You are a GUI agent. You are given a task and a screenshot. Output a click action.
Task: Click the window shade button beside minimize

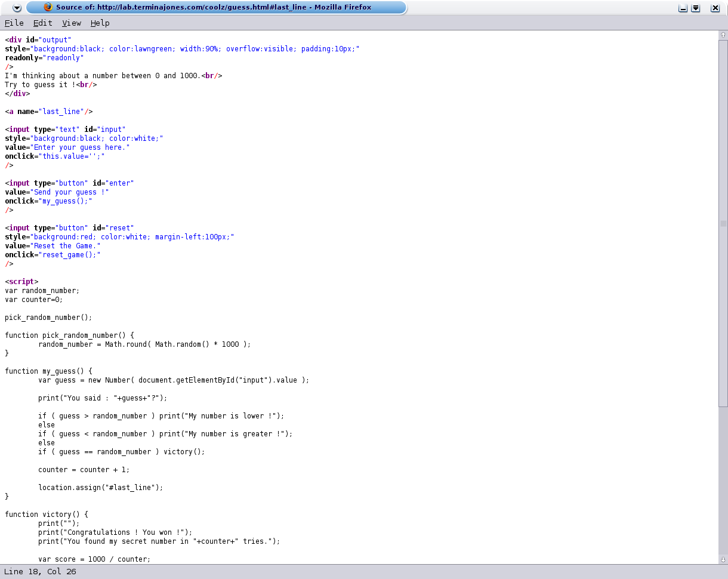(696, 8)
